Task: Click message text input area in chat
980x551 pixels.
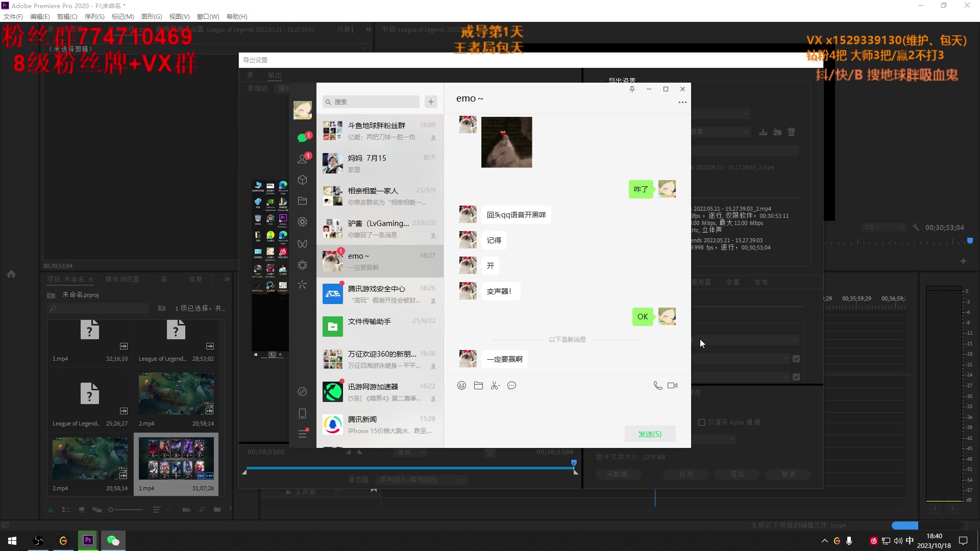Action: (567, 409)
